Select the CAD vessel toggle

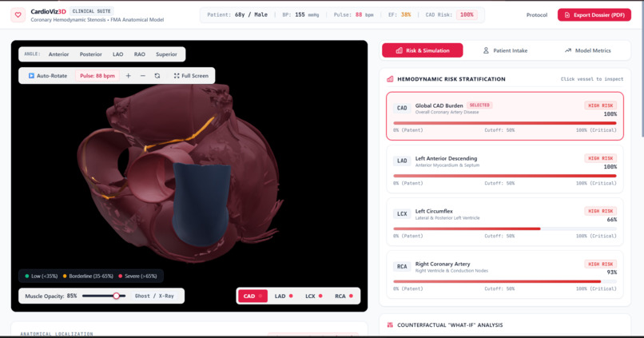(252, 296)
